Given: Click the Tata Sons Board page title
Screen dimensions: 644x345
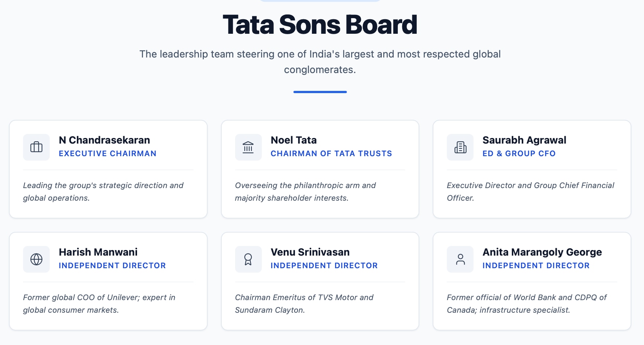Looking at the screenshot, I should point(320,24).
